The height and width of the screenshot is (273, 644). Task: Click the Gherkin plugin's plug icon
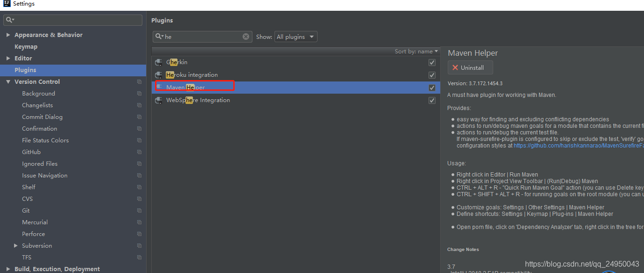(159, 62)
